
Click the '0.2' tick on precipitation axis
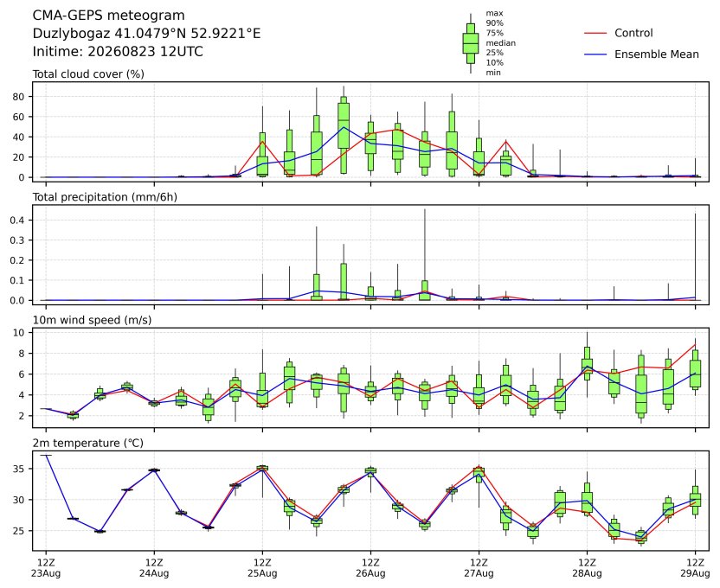click(x=18, y=260)
